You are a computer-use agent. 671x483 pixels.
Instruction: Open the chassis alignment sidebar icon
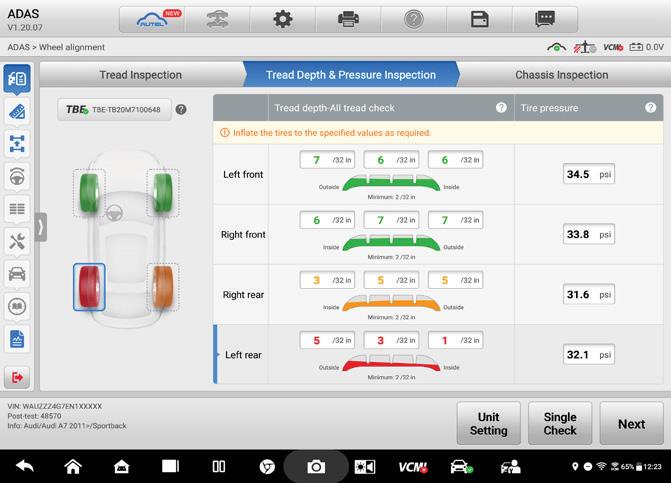tap(17, 144)
